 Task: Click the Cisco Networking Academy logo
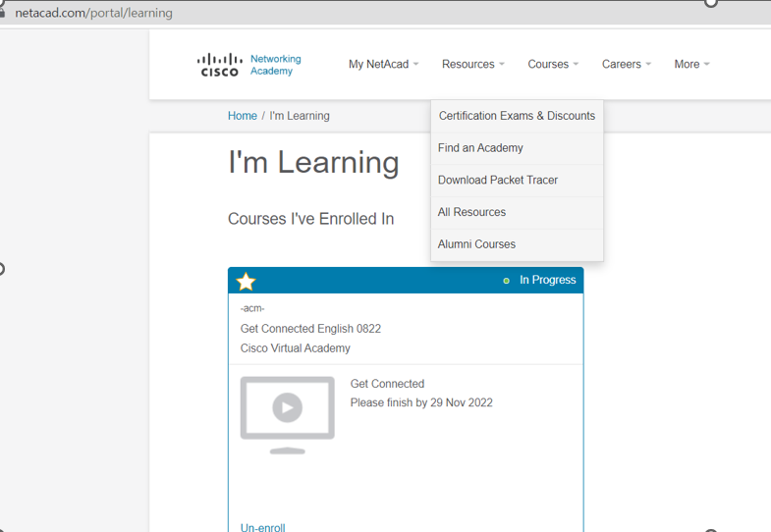(x=248, y=65)
